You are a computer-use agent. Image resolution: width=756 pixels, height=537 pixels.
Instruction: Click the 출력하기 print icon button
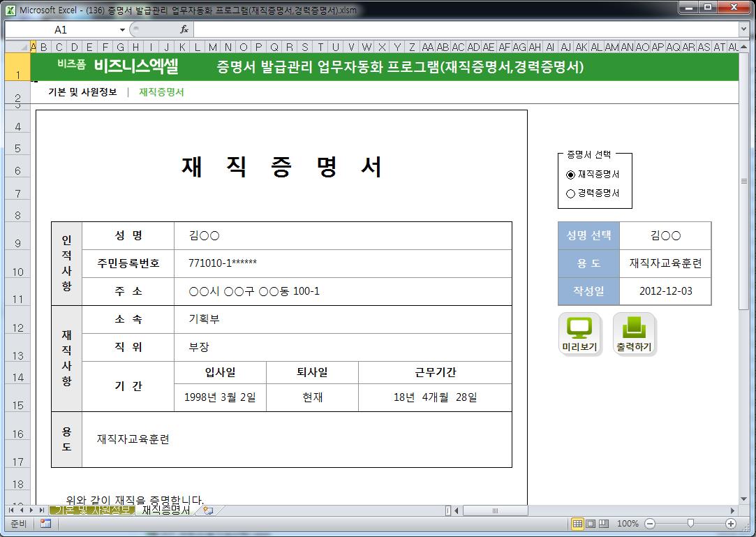click(634, 334)
